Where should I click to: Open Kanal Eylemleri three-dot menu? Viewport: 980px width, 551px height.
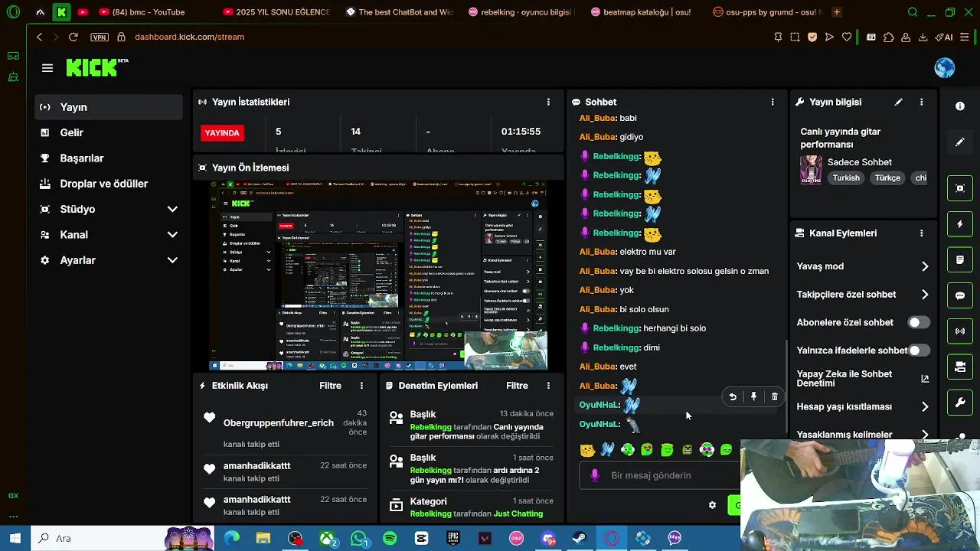point(922,233)
